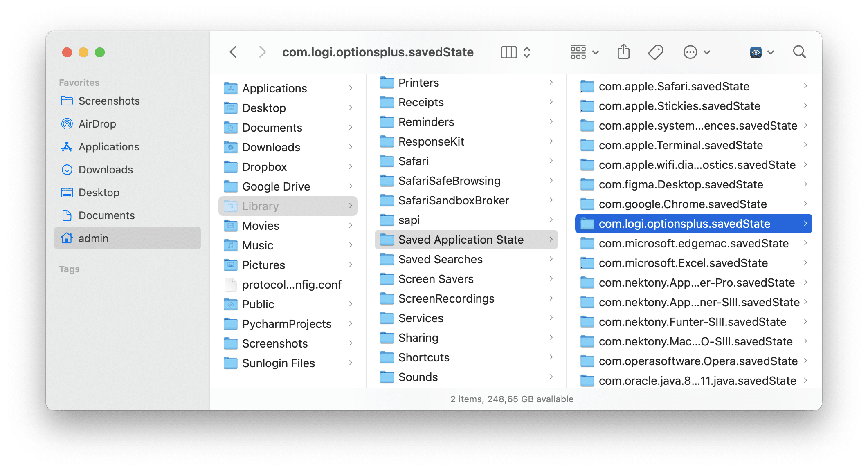Click the column view icon
Viewport: 868px width, 471px height.
509,52
